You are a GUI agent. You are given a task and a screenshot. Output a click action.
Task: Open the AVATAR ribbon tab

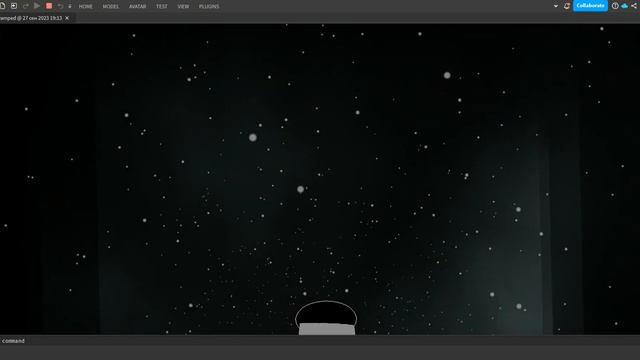click(138, 7)
